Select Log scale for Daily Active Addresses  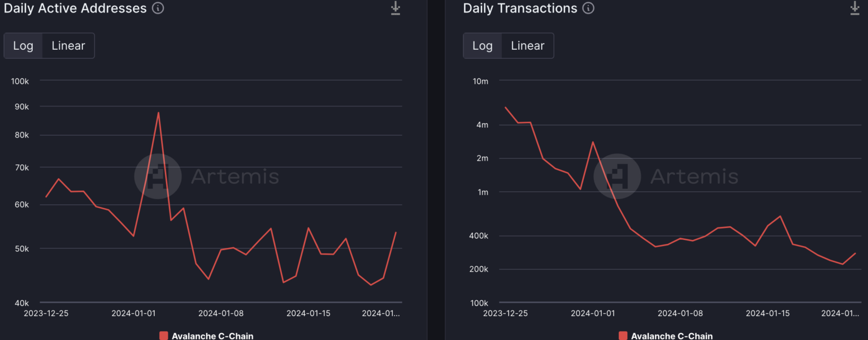click(23, 46)
